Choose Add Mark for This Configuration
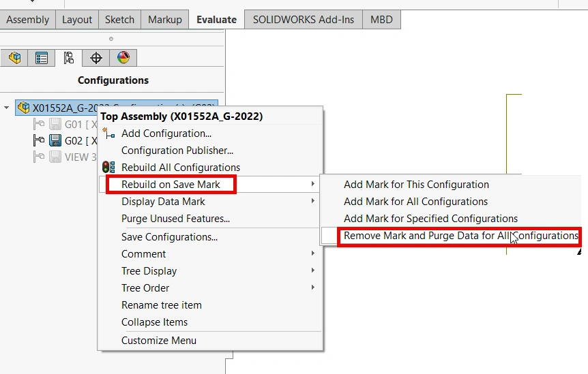588x374 pixels. (x=452, y=184)
